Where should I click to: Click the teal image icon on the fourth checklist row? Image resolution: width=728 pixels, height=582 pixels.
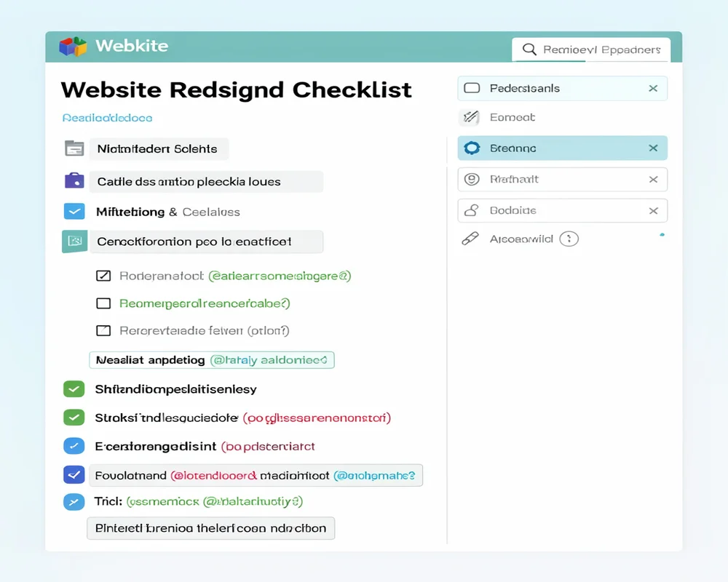(74, 241)
